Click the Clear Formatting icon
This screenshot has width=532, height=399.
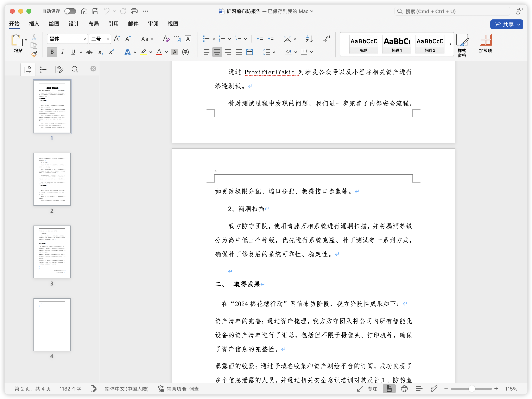point(166,38)
